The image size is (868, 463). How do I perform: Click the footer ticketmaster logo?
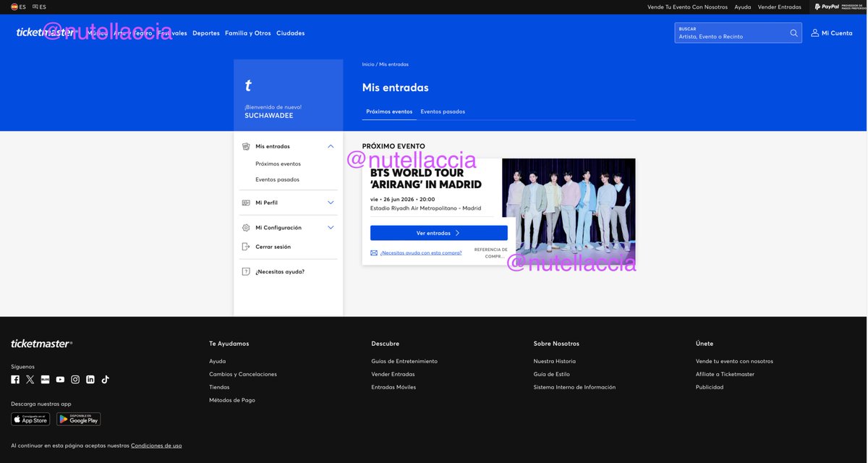(41, 344)
